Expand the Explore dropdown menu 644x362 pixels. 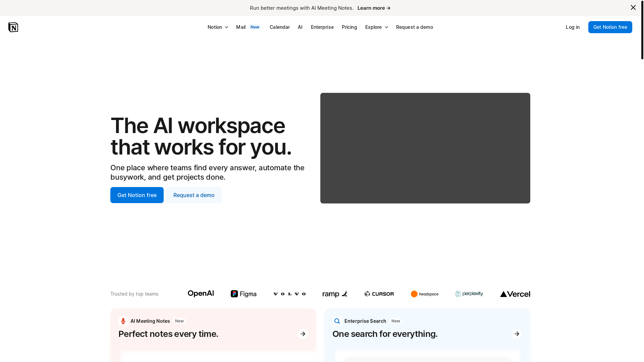coord(376,27)
